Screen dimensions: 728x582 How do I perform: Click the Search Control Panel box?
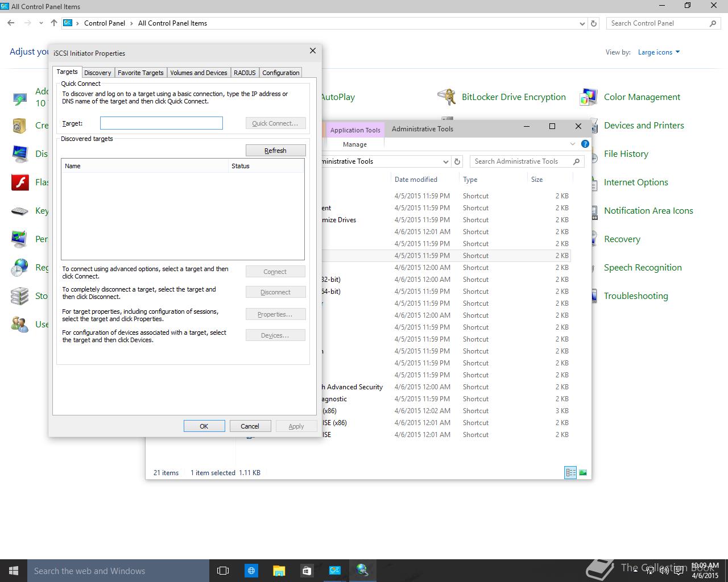pyautogui.click(x=663, y=23)
